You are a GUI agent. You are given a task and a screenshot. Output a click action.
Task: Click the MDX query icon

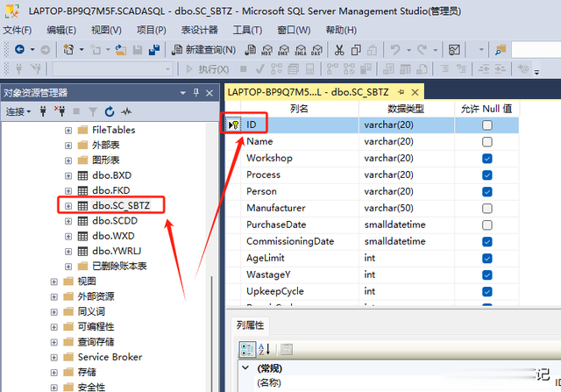(266, 50)
